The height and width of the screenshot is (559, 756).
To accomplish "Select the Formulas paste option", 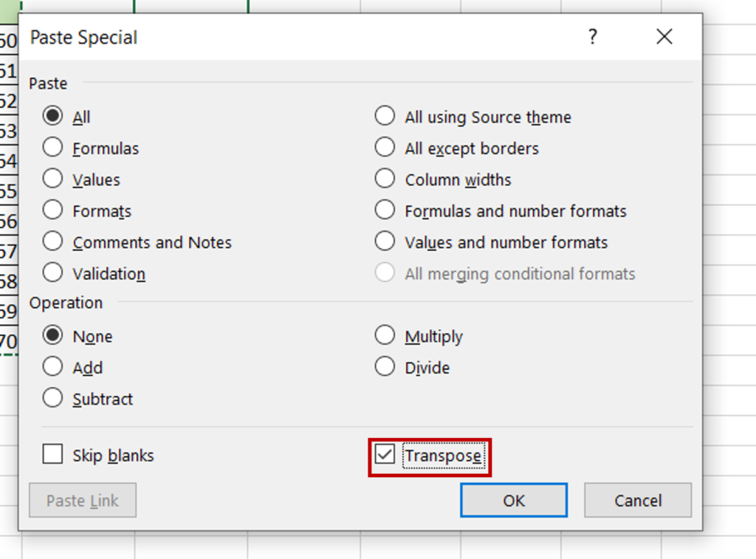I will (x=52, y=147).
